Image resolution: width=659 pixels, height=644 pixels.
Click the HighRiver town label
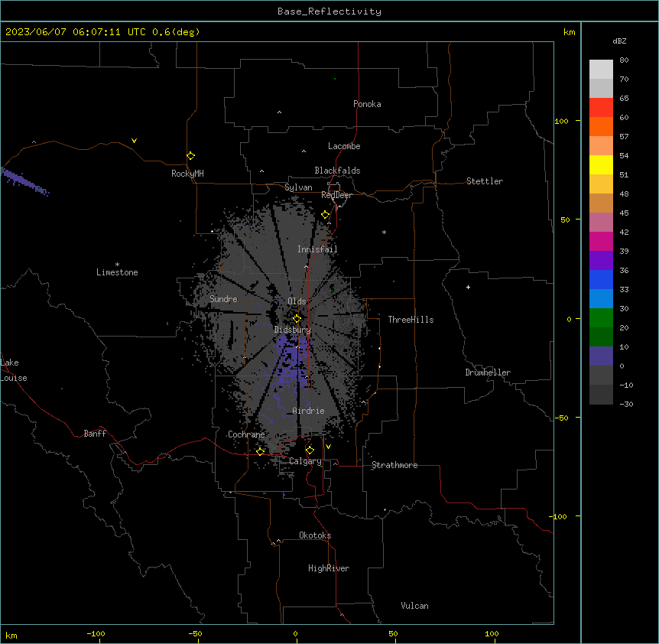click(329, 568)
